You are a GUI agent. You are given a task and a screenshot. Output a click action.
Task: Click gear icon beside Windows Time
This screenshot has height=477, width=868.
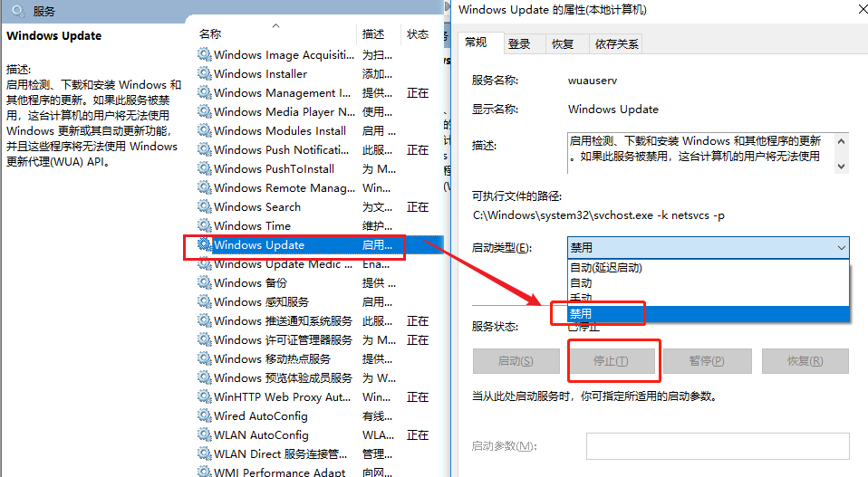(205, 225)
